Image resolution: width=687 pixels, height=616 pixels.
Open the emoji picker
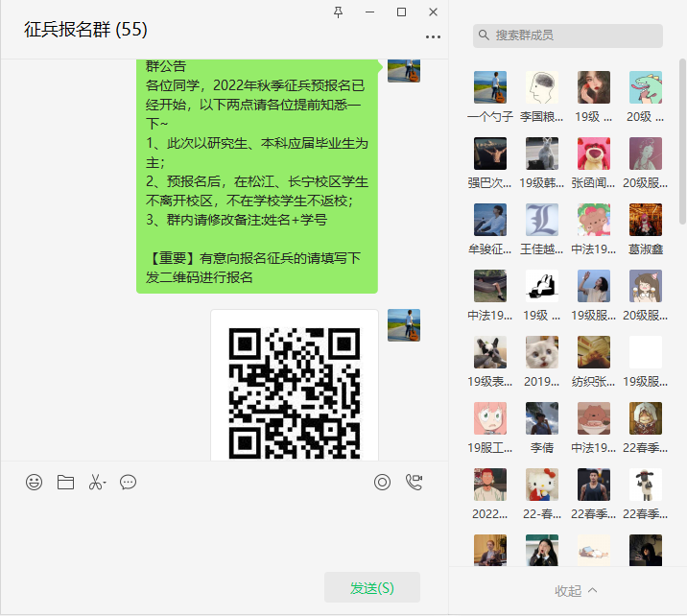pos(35,483)
